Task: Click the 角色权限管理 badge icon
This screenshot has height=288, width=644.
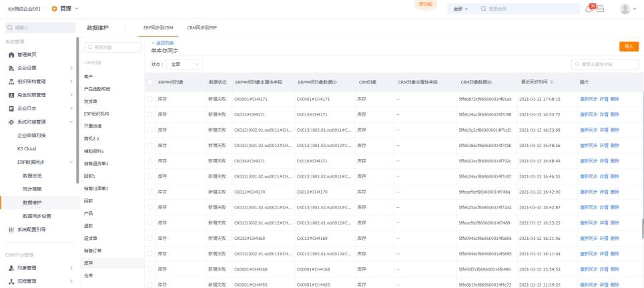Action: pyautogui.click(x=11, y=95)
